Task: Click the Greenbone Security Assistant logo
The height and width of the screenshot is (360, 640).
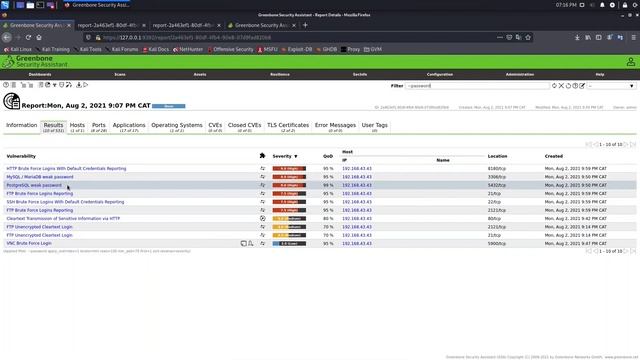Action: point(36,62)
